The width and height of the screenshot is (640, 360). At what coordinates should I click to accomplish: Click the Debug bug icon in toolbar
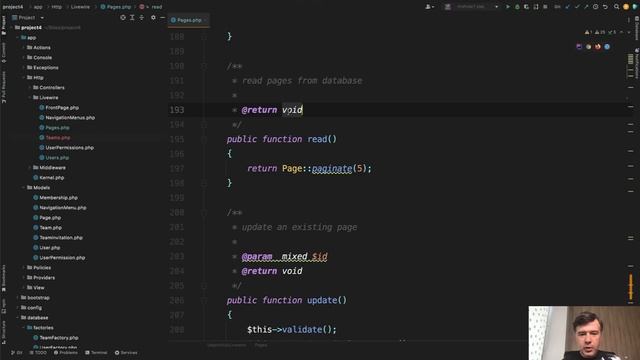pos(517,7)
